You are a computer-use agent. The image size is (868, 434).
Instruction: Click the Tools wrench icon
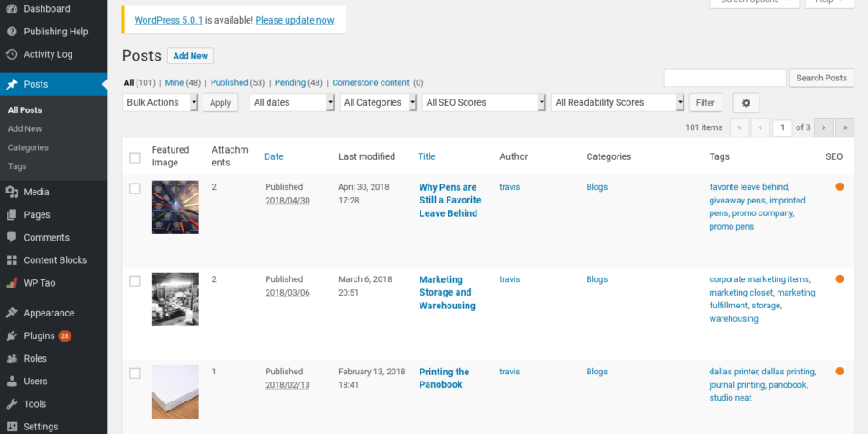[12, 404]
